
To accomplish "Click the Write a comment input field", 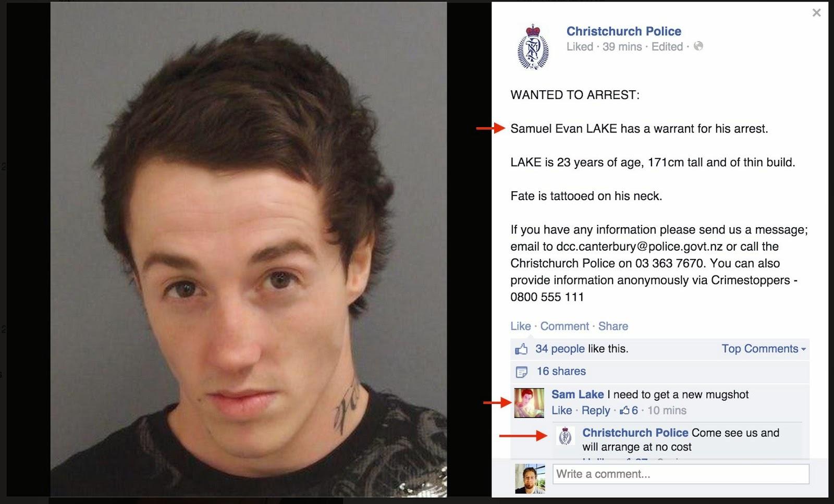I will pos(681,474).
